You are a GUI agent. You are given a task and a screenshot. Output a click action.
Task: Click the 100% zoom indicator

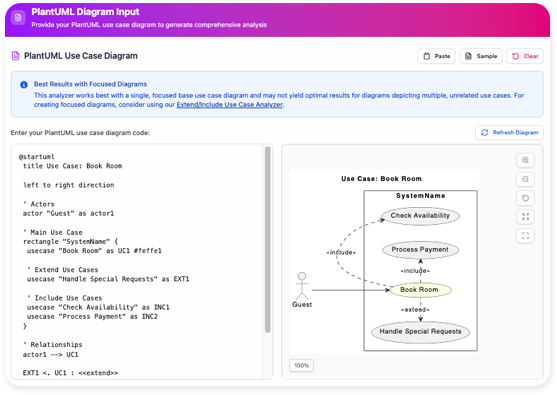coord(302,366)
